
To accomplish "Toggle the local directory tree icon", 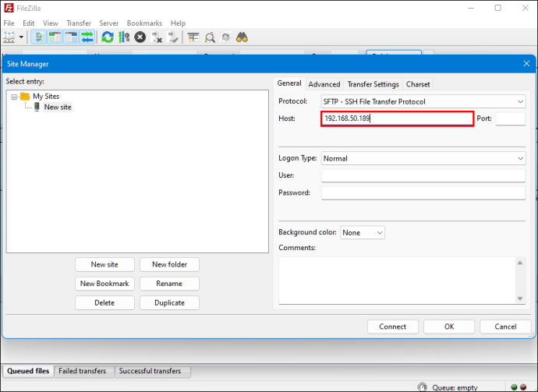I will coord(55,37).
